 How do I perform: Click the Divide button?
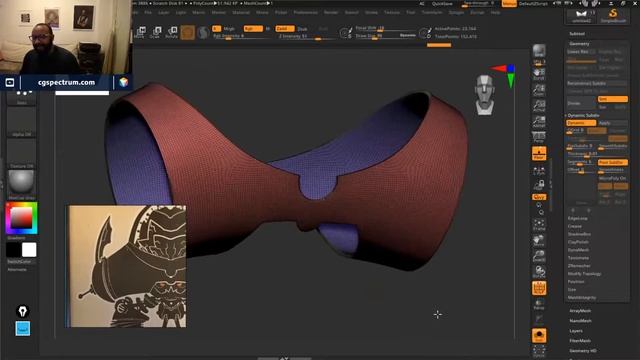click(x=581, y=103)
